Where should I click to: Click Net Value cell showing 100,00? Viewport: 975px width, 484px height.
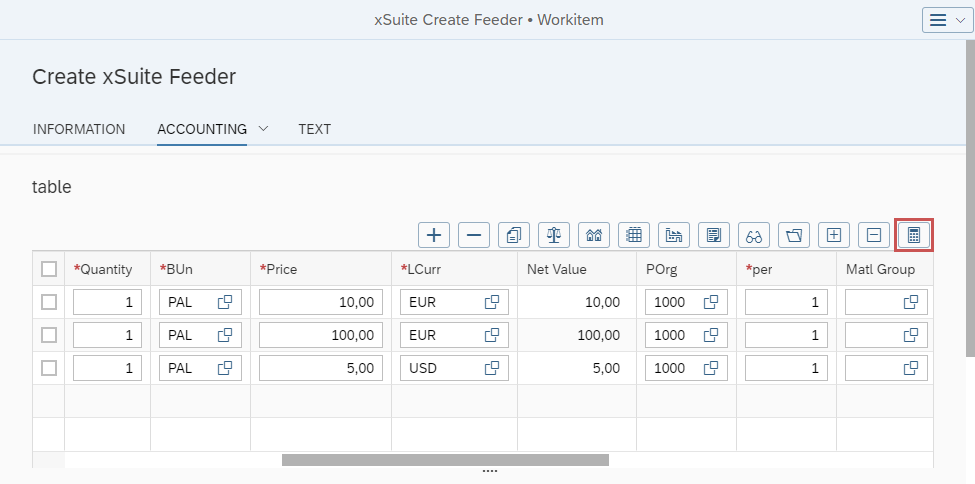coord(577,335)
